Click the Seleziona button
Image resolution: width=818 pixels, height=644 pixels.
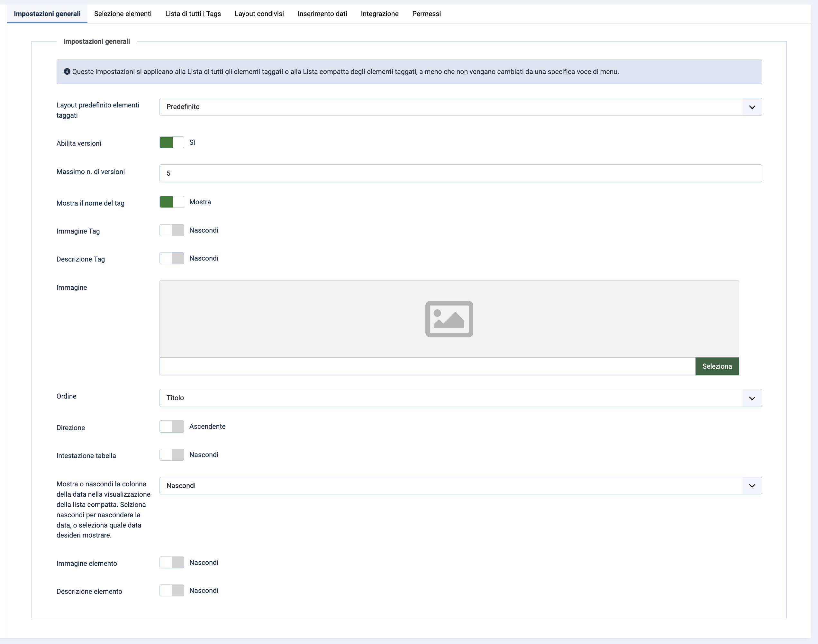coord(717,366)
